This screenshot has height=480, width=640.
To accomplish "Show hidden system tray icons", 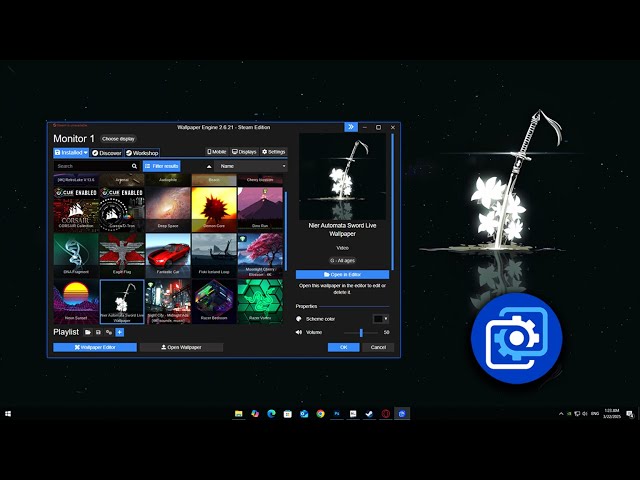I will point(561,414).
